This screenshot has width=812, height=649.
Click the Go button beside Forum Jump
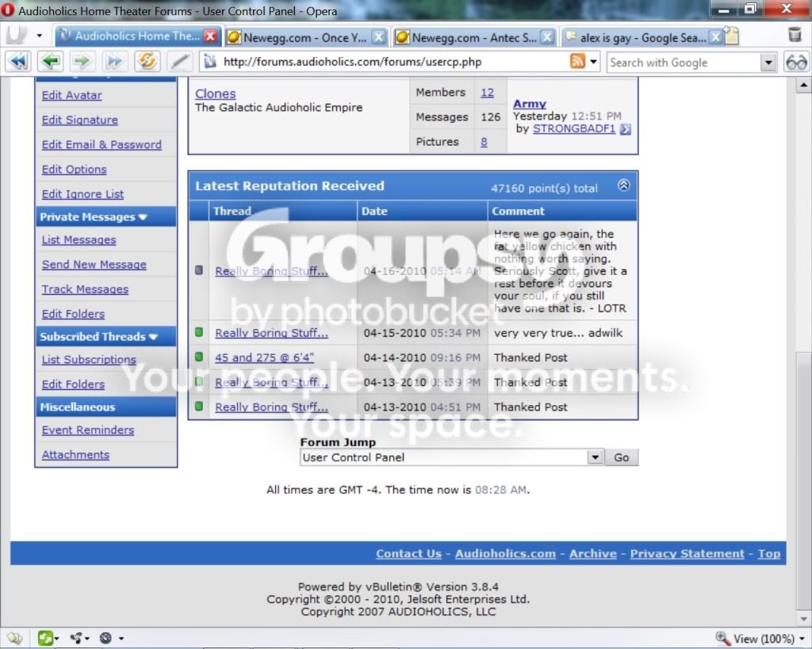(622, 457)
